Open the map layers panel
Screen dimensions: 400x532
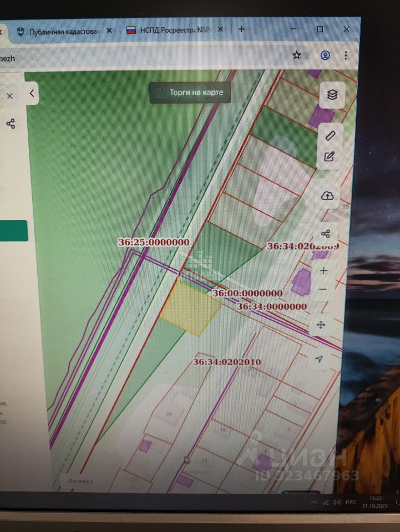coord(332,95)
